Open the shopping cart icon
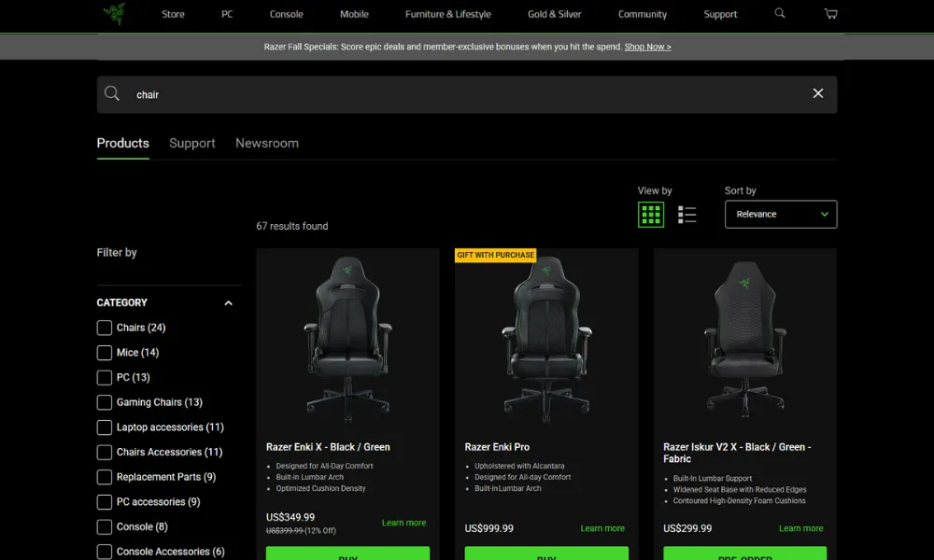The height and width of the screenshot is (560, 934). (830, 14)
